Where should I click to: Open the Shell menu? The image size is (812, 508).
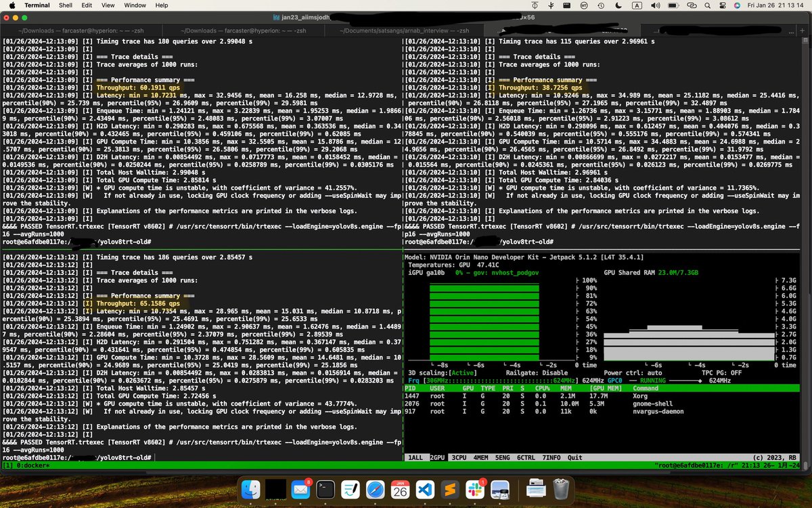(66, 5)
